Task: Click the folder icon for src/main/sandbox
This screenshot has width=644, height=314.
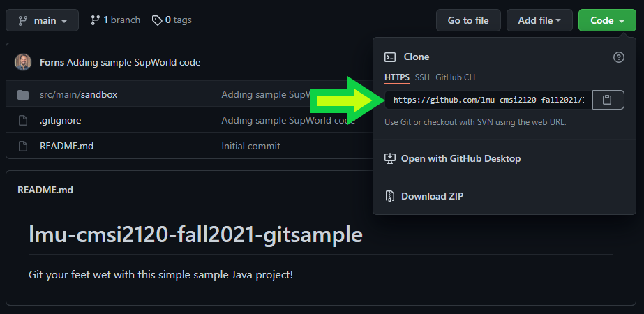Action: pyautogui.click(x=23, y=95)
